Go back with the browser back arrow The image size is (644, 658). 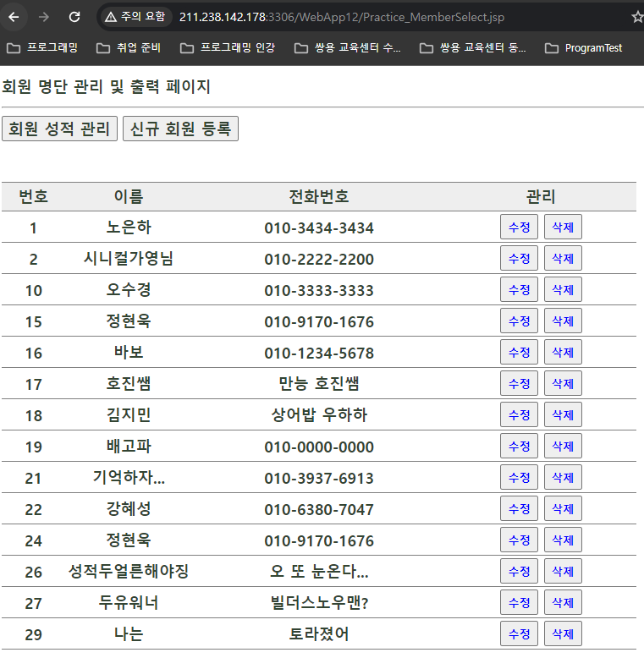[x=14, y=17]
